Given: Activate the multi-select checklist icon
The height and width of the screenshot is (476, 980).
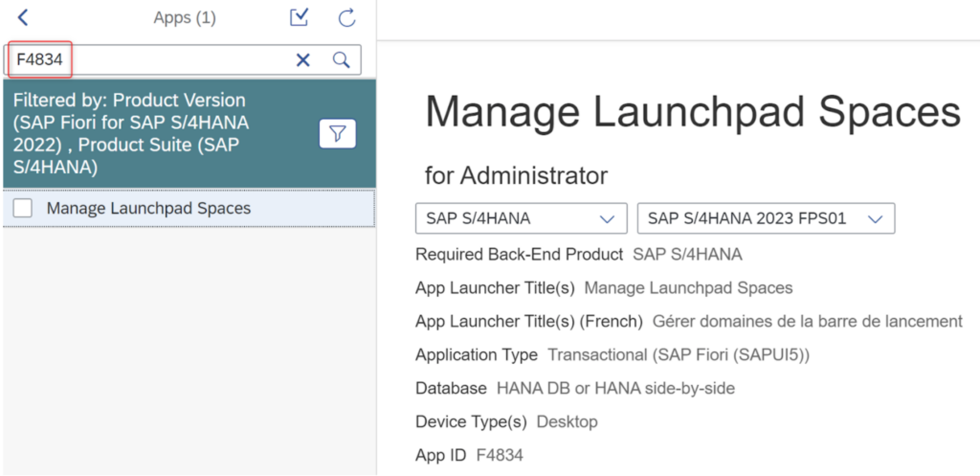Looking at the screenshot, I should [300, 17].
